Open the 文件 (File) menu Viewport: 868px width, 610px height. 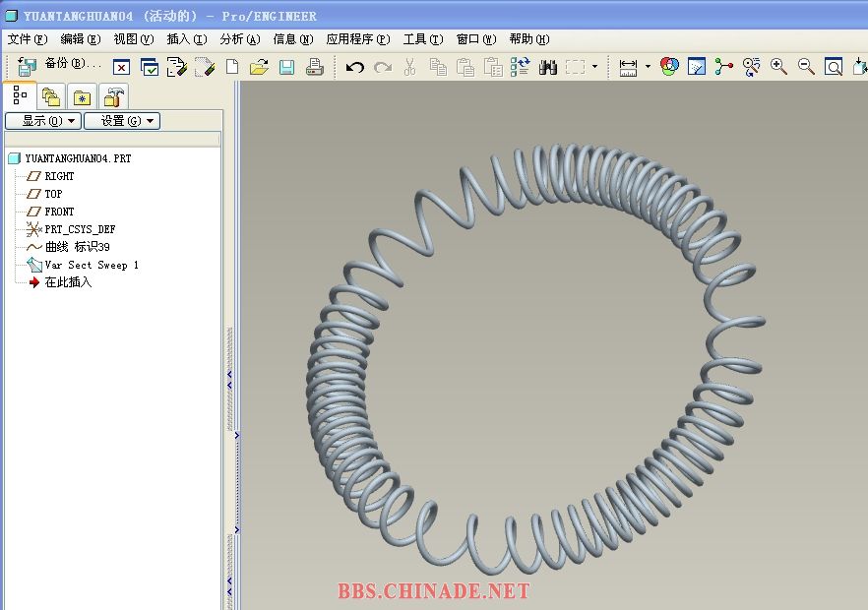27,39
